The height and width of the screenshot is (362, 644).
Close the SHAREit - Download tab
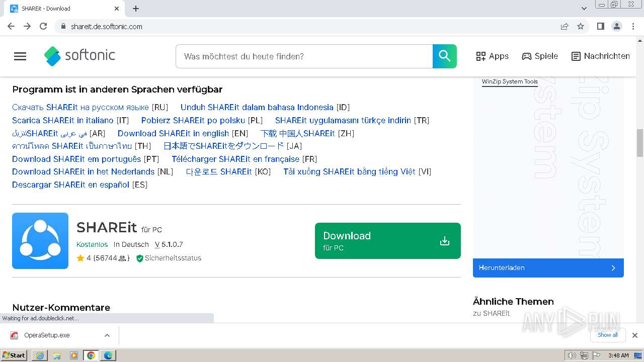[117, 9]
